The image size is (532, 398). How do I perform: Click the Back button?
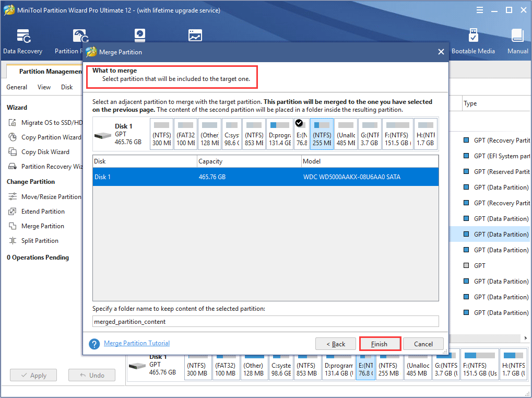(336, 344)
